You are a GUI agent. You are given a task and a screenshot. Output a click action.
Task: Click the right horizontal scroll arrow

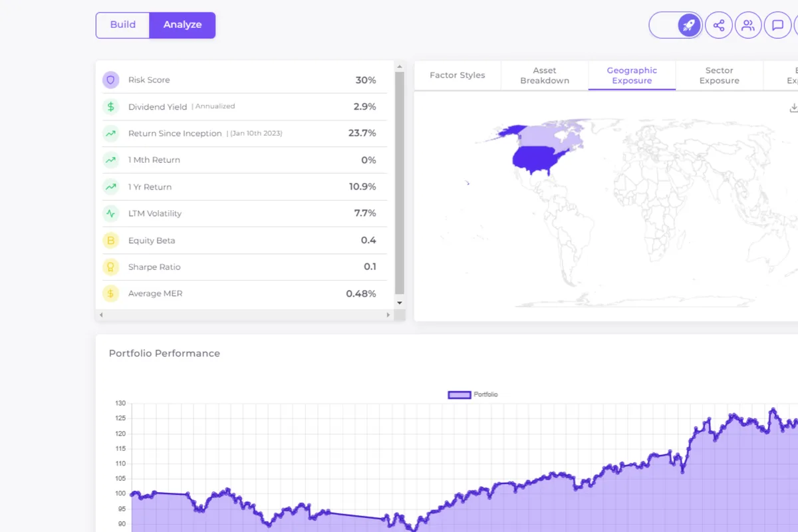(x=388, y=315)
